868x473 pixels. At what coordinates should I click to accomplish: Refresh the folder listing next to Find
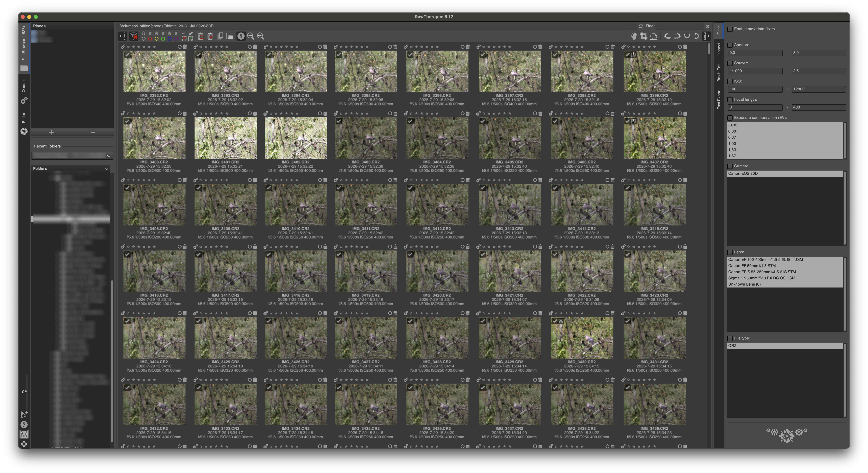[x=641, y=26]
